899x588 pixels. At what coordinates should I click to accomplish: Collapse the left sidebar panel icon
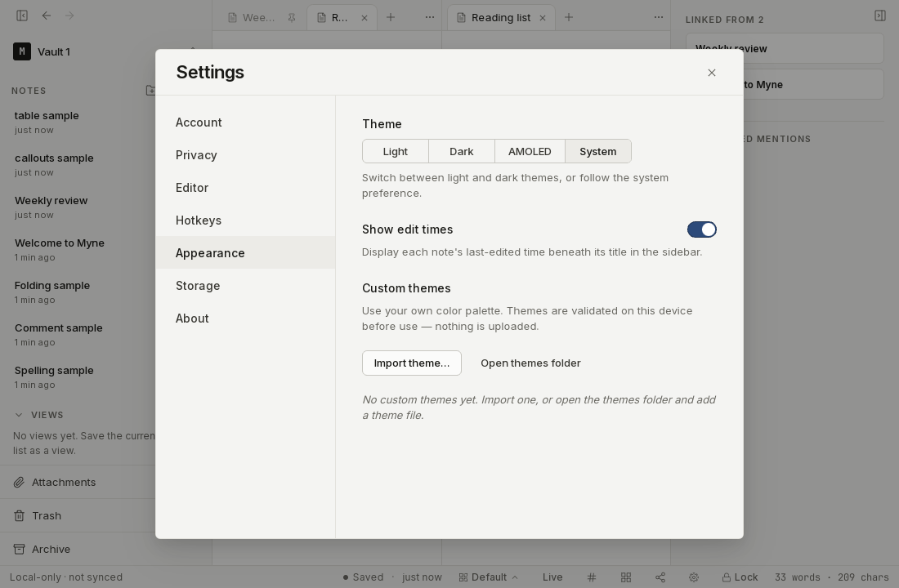pyautogui.click(x=22, y=16)
